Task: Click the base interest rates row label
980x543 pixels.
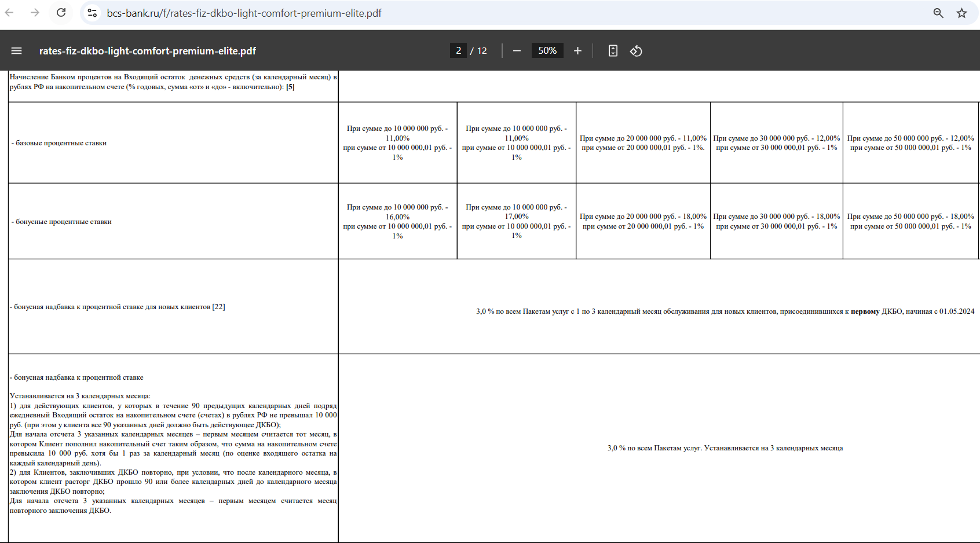Action: 59,143
